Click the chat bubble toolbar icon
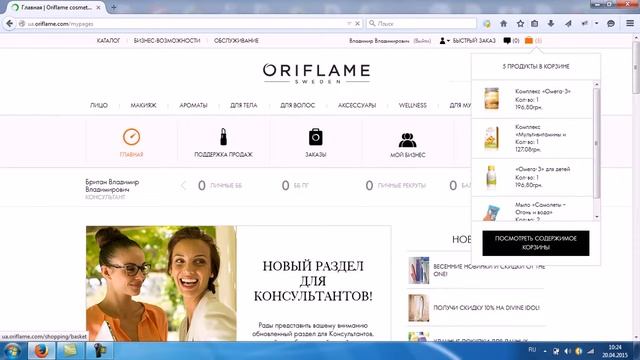 tap(611, 24)
